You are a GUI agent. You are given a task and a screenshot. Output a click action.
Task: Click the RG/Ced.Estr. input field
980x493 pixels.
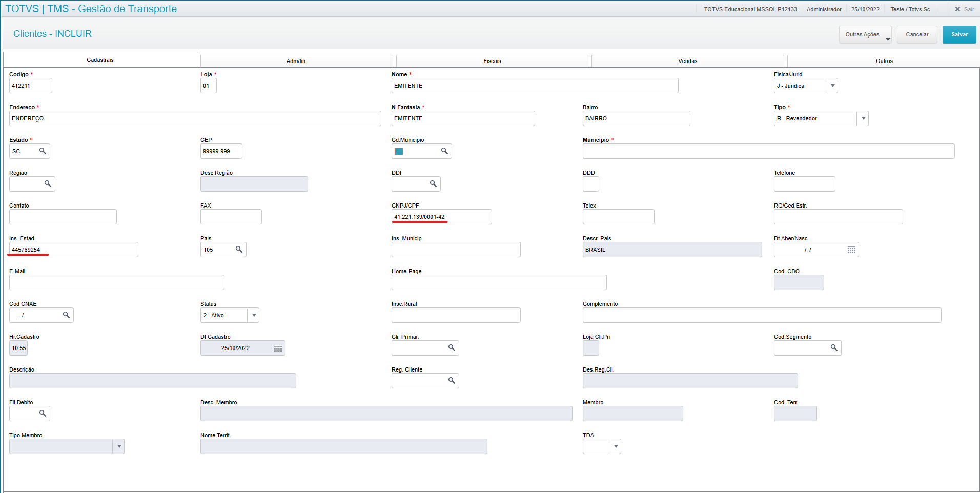(x=839, y=217)
